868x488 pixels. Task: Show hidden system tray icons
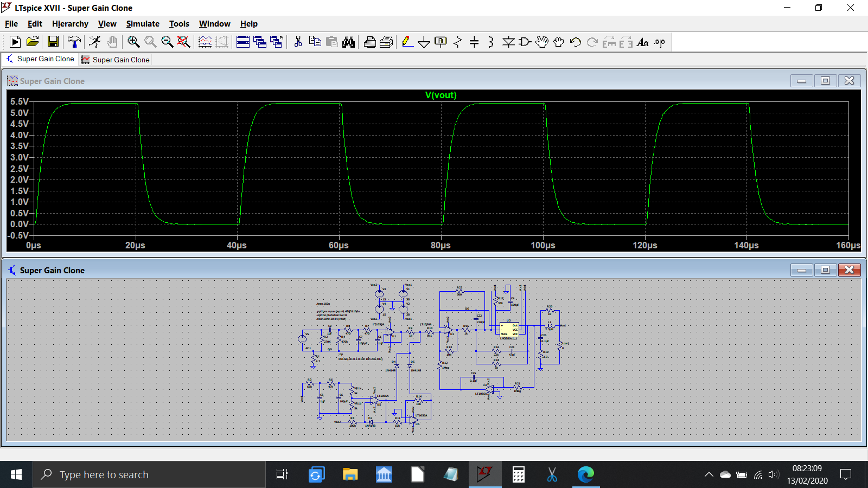point(709,474)
